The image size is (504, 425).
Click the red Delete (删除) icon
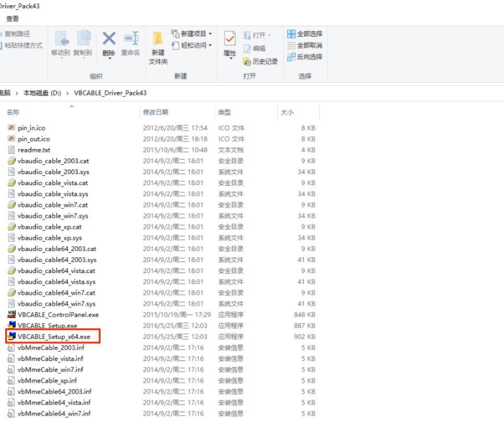point(109,38)
